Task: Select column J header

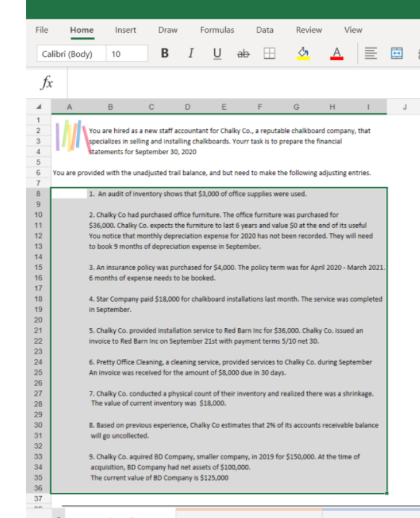Action: click(x=405, y=107)
